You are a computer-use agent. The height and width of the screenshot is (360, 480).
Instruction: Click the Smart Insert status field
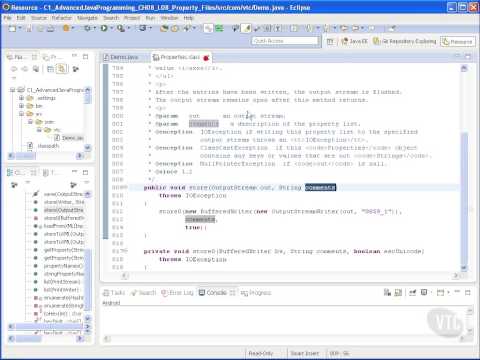(304, 353)
